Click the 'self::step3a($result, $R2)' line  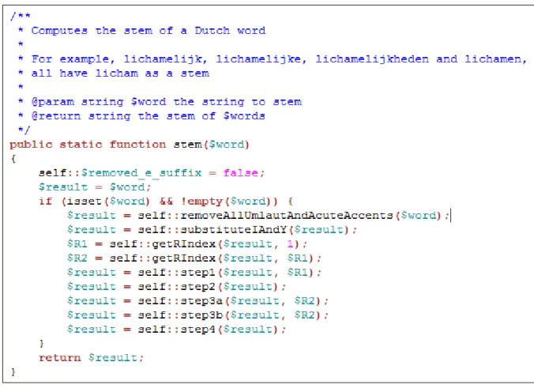tap(197, 301)
